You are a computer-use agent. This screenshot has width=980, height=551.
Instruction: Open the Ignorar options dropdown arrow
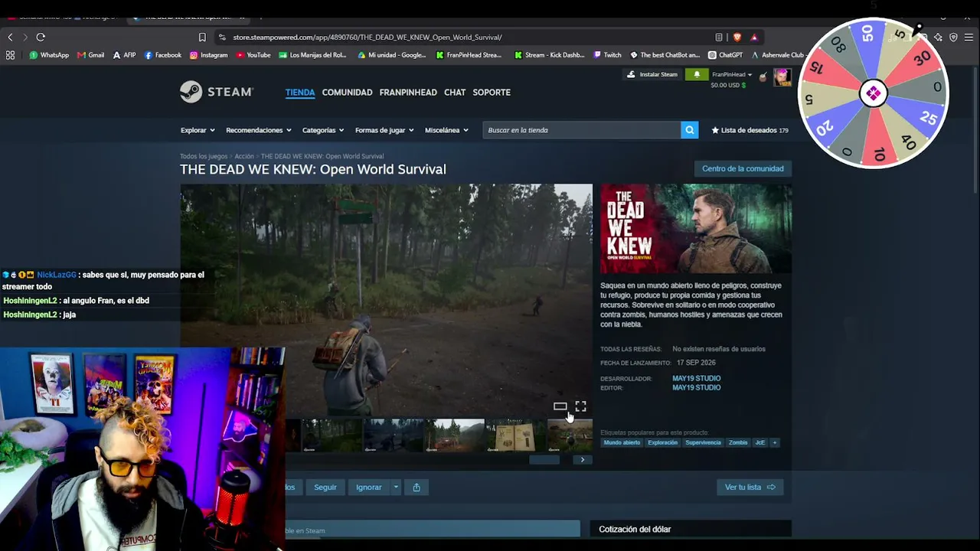click(396, 487)
